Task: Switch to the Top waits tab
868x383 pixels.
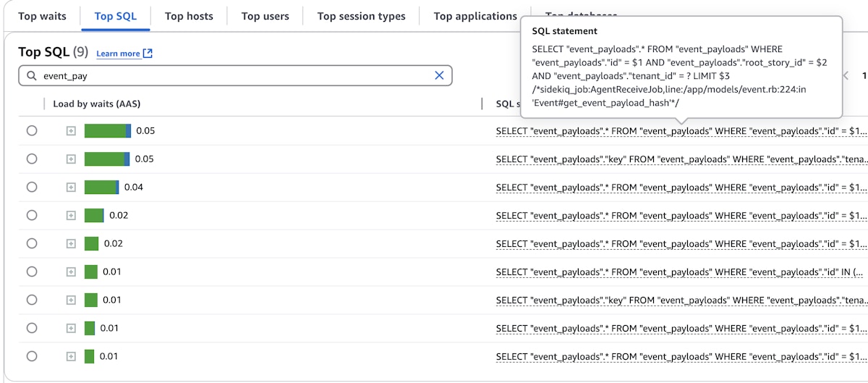Action: point(42,16)
